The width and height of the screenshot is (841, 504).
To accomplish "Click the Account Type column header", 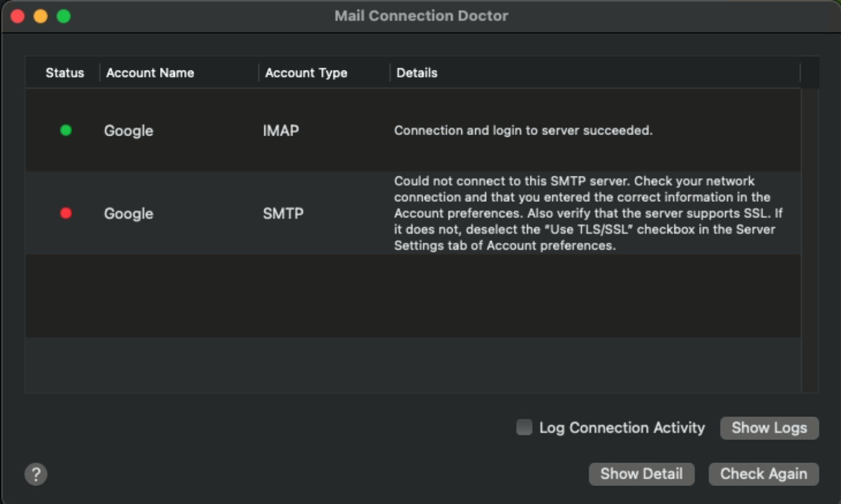I will pos(306,73).
